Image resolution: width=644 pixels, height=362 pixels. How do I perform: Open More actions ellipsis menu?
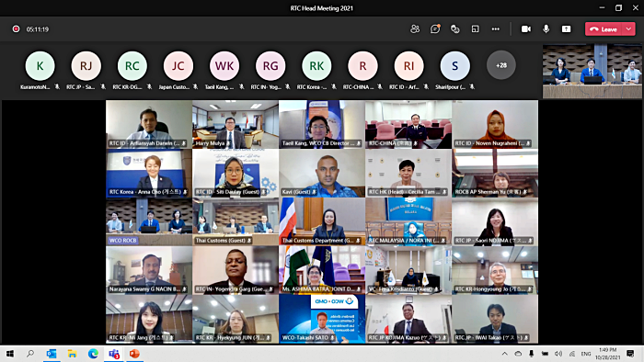point(496,29)
